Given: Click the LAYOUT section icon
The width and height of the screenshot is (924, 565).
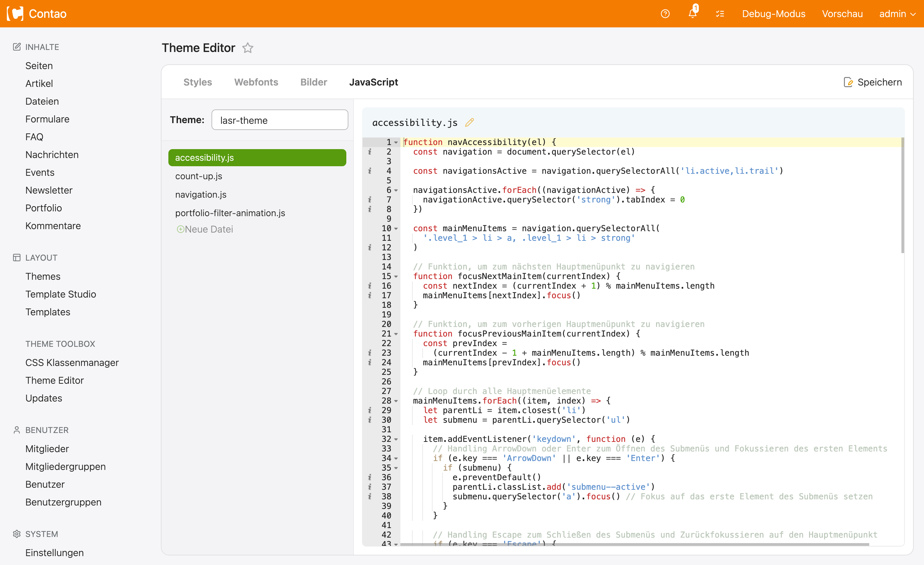Looking at the screenshot, I should 16,258.
